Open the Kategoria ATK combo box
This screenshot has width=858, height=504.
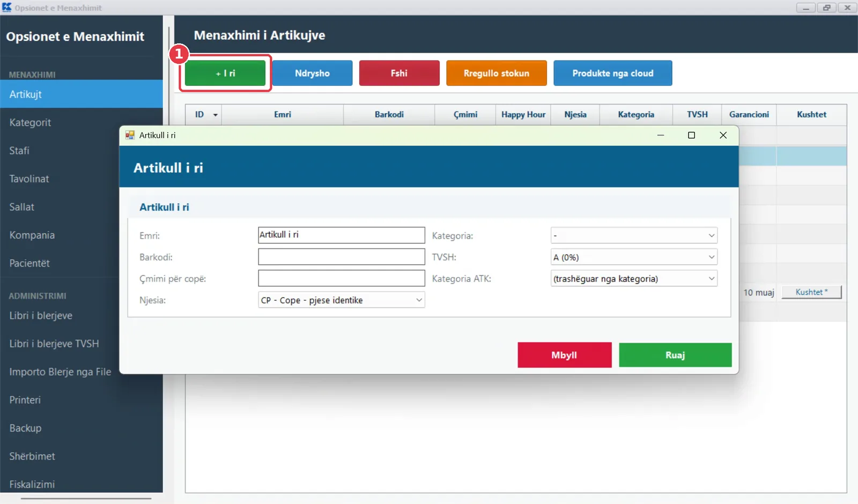(634, 278)
